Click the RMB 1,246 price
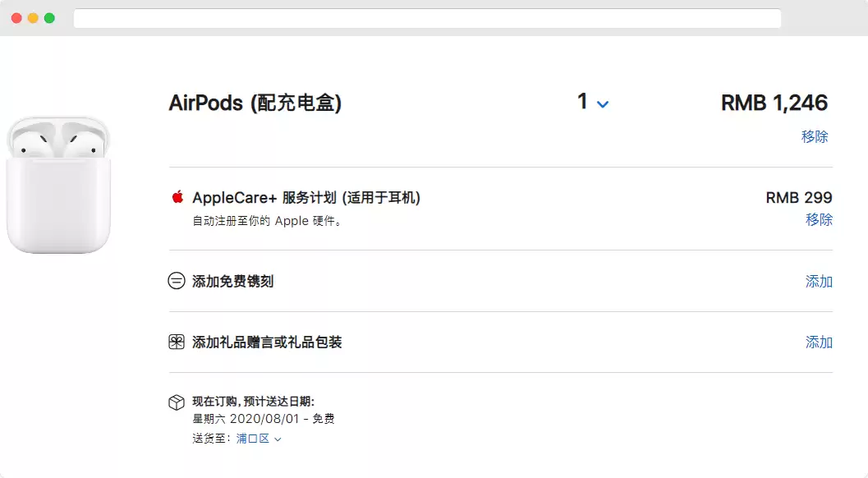This screenshot has height=478, width=868. point(774,103)
